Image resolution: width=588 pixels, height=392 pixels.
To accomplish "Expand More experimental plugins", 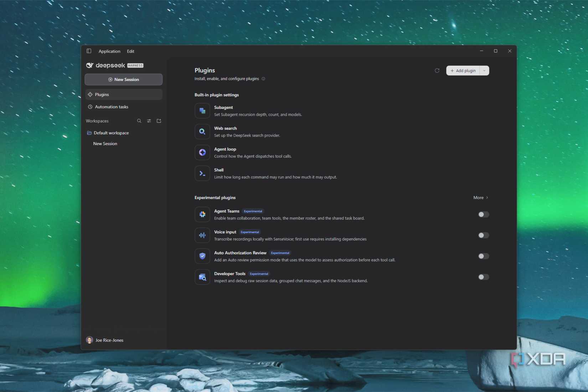I will tap(481, 197).
